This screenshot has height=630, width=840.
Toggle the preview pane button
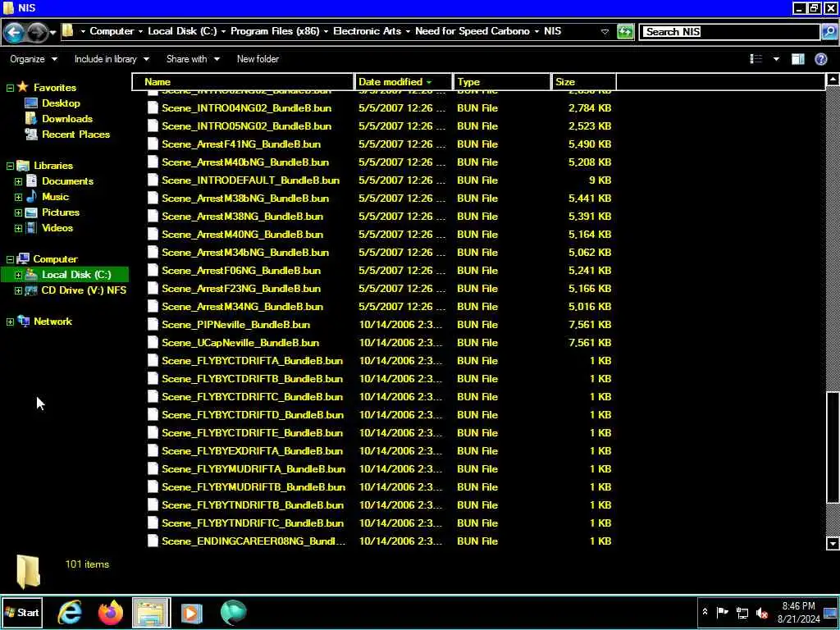pos(797,59)
